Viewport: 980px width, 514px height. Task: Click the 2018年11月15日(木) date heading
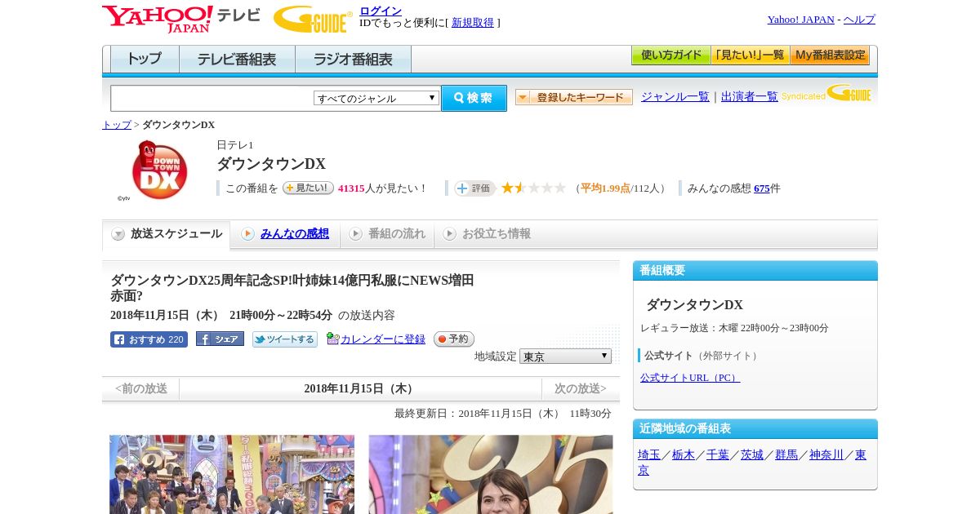(x=360, y=389)
